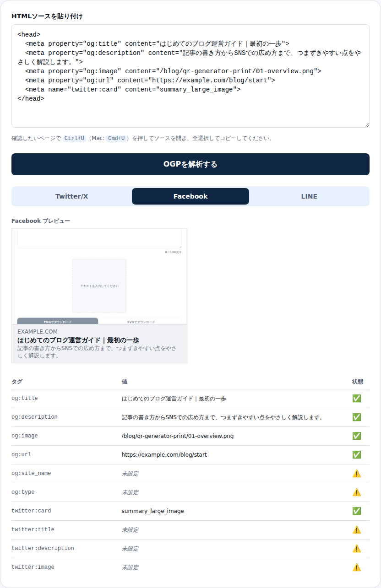Click the og:title value in the table

pyautogui.click(x=174, y=399)
